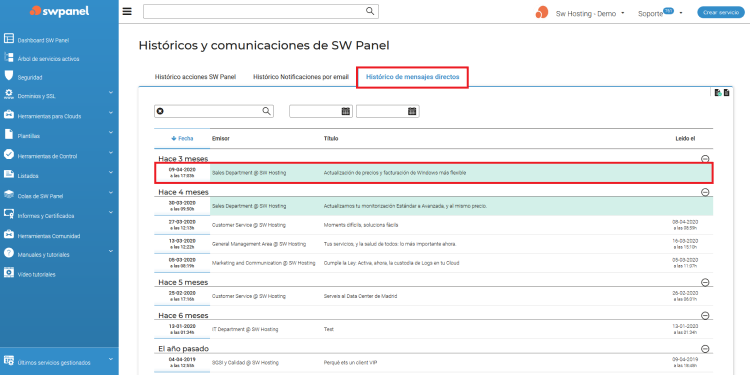Click the Dominios y SSL icon
The image size is (750, 375).
pyautogui.click(x=9, y=94)
